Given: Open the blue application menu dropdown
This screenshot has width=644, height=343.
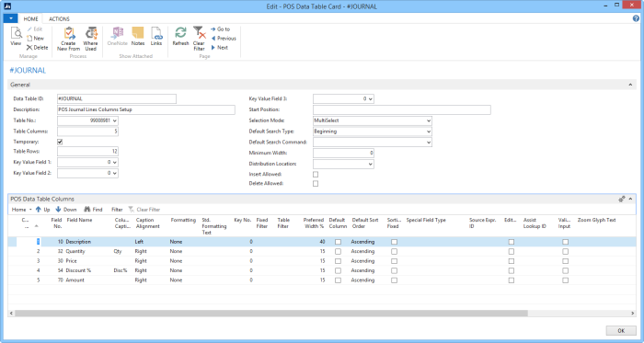Looking at the screenshot, I should [10, 18].
